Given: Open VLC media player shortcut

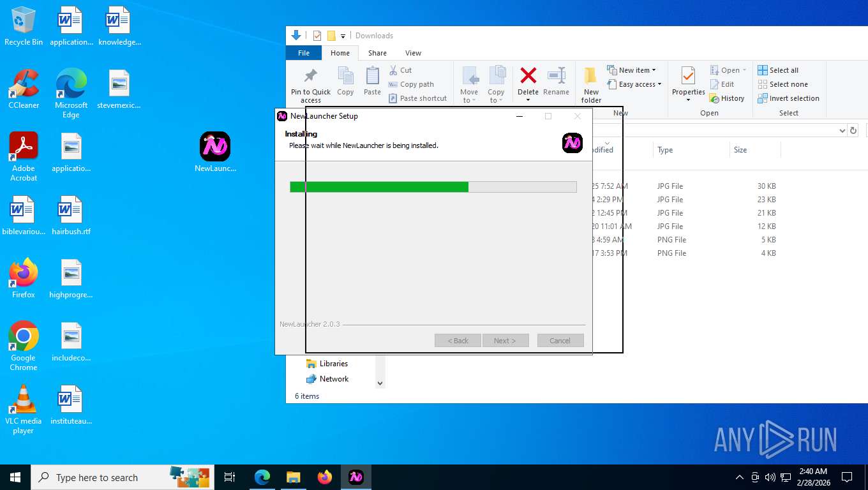Looking at the screenshot, I should click(x=24, y=410).
